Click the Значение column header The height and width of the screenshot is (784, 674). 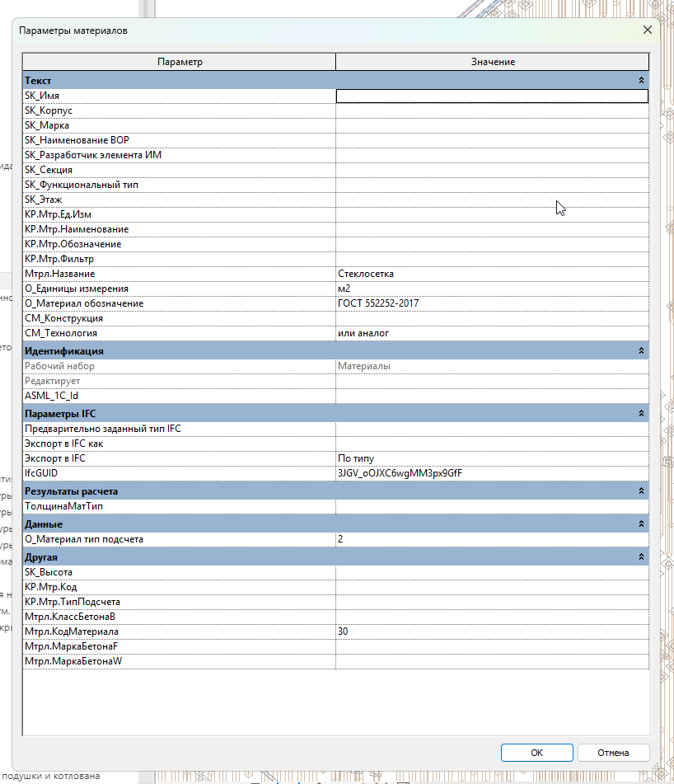493,62
